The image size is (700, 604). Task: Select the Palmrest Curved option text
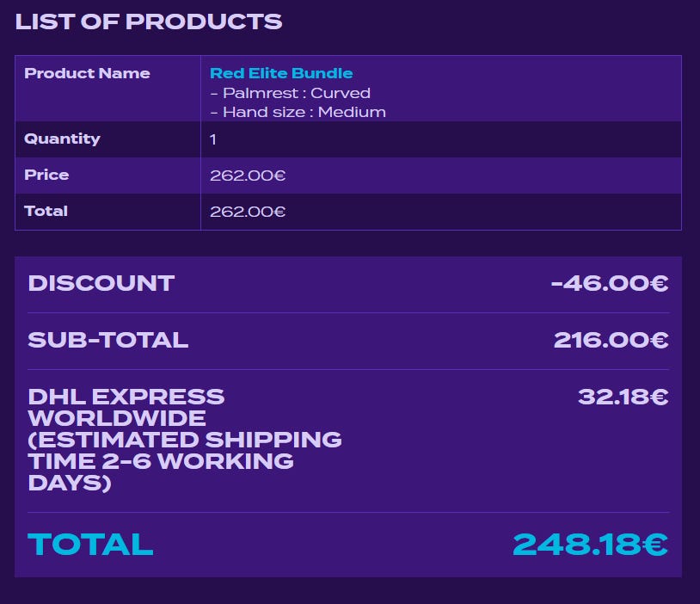coord(290,93)
